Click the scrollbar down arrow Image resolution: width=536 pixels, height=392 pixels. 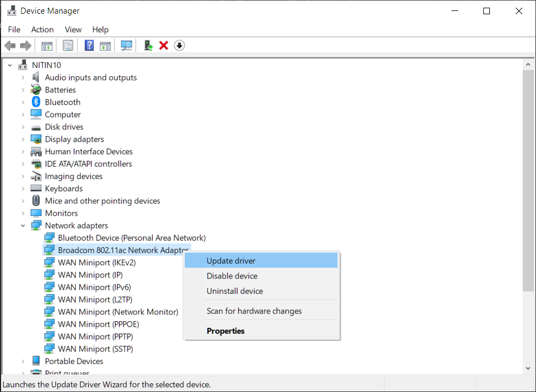click(x=528, y=368)
